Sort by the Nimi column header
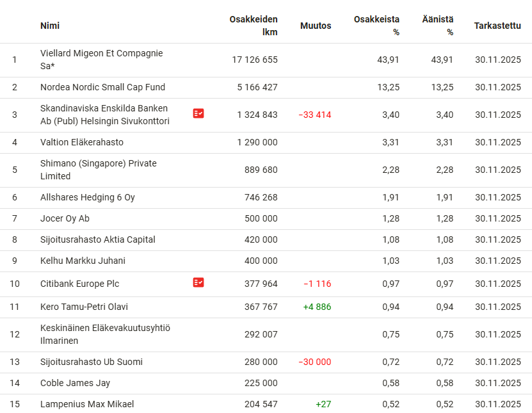 (50, 26)
